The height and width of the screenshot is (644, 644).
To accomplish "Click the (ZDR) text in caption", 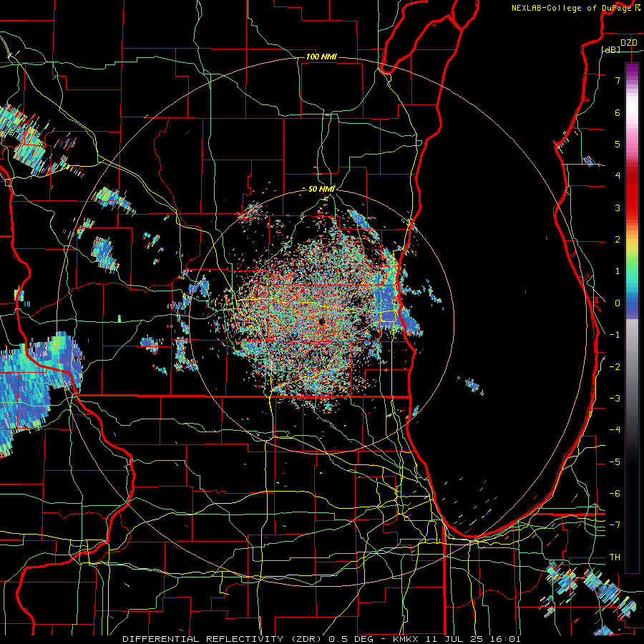I will [x=306, y=639].
